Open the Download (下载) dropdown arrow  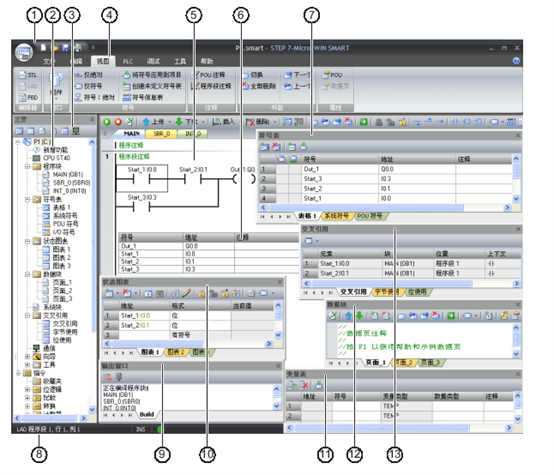pos(203,122)
